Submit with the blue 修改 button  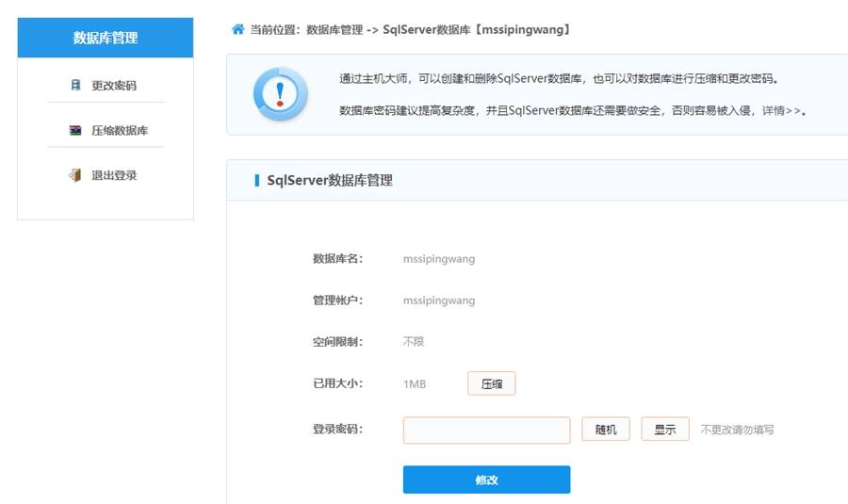point(487,480)
